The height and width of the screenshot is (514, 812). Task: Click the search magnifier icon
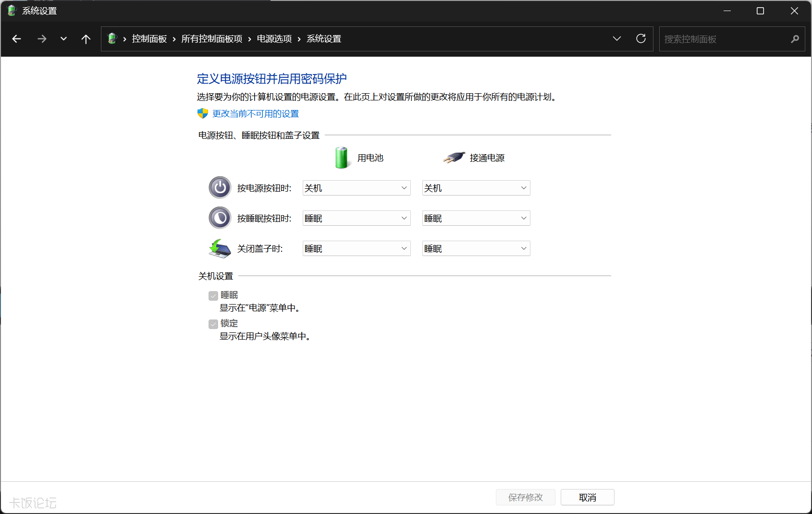(795, 39)
